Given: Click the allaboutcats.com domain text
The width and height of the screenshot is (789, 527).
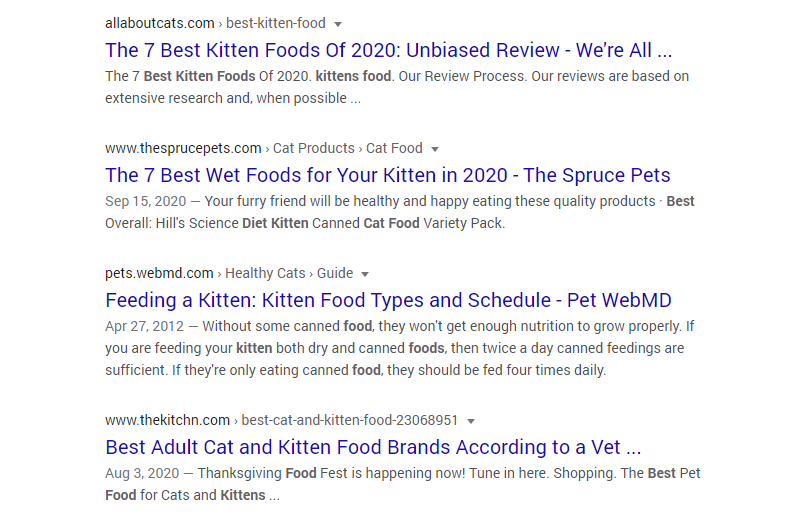Looking at the screenshot, I should coord(160,23).
